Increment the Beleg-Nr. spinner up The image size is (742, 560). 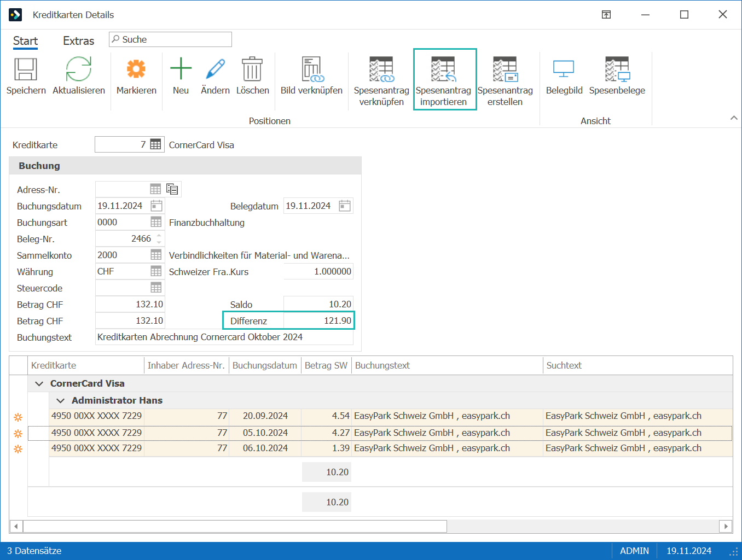click(x=159, y=236)
